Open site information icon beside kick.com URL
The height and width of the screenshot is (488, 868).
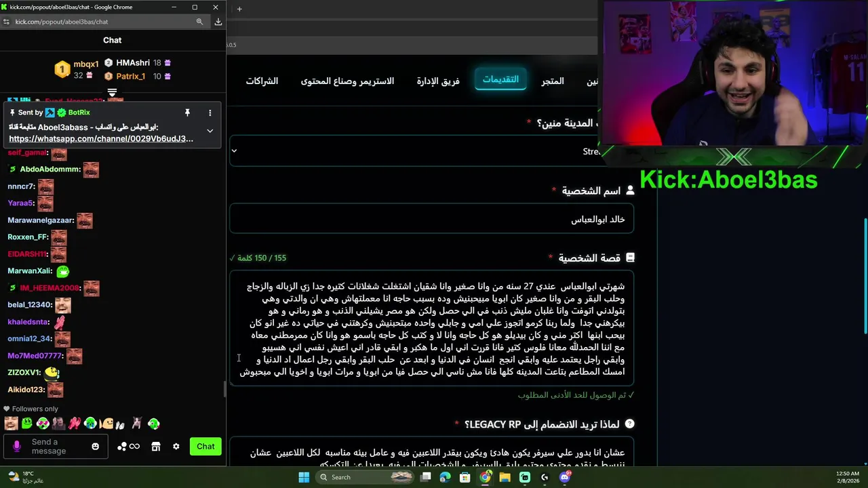[x=7, y=22]
